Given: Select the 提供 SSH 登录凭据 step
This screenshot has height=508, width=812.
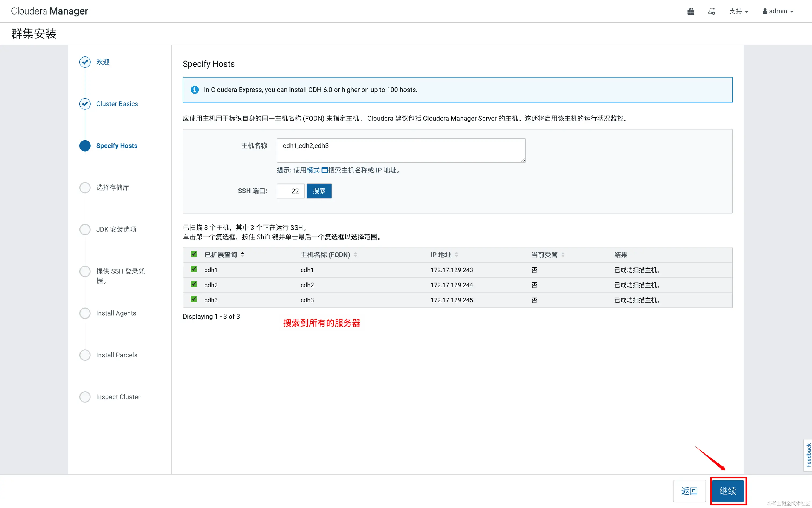Looking at the screenshot, I should pyautogui.click(x=121, y=276).
